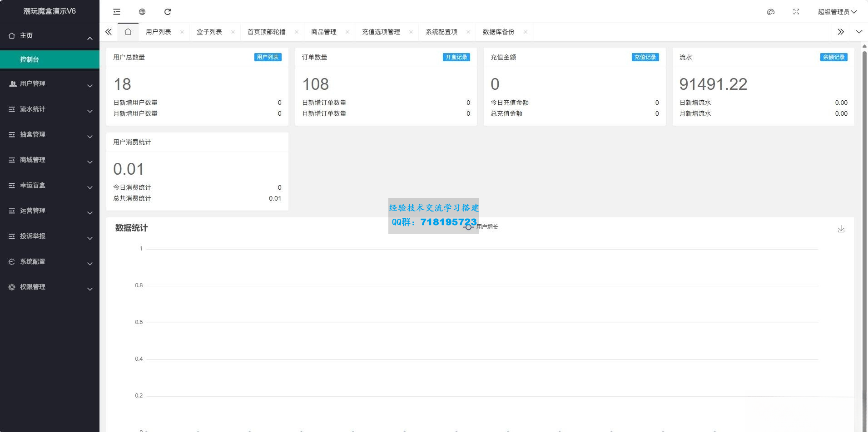The image size is (868, 432).
Task: Click the 潮玩魔盒演示V6 logo title
Action: tap(50, 11)
